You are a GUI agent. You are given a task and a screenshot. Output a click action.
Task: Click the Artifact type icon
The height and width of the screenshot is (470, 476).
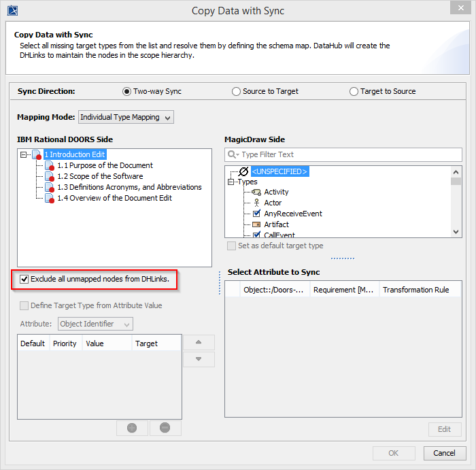[256, 224]
